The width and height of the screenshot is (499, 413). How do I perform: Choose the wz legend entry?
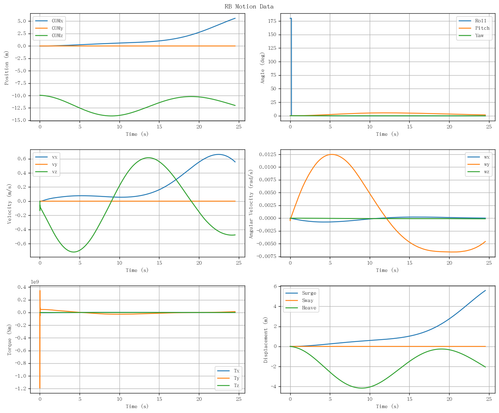(479, 172)
